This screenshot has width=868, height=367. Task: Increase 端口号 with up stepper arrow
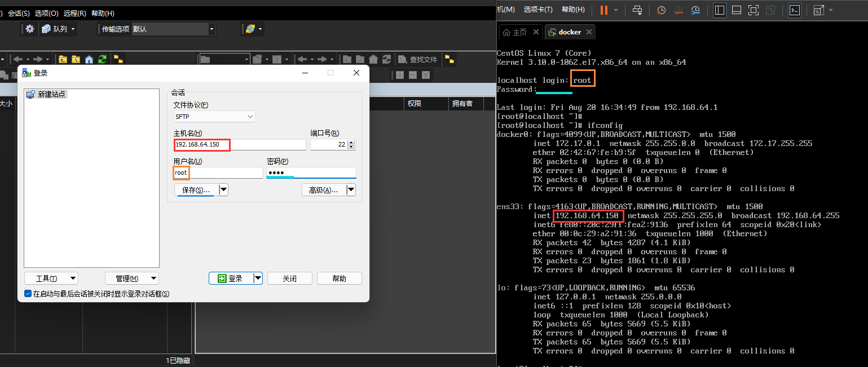click(352, 142)
